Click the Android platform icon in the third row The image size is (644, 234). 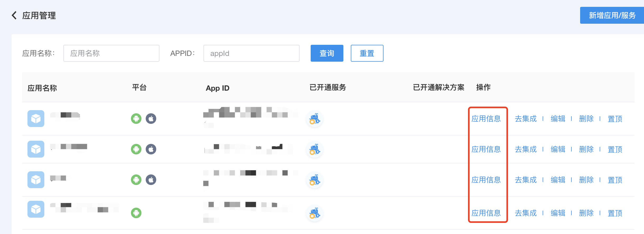click(x=136, y=180)
